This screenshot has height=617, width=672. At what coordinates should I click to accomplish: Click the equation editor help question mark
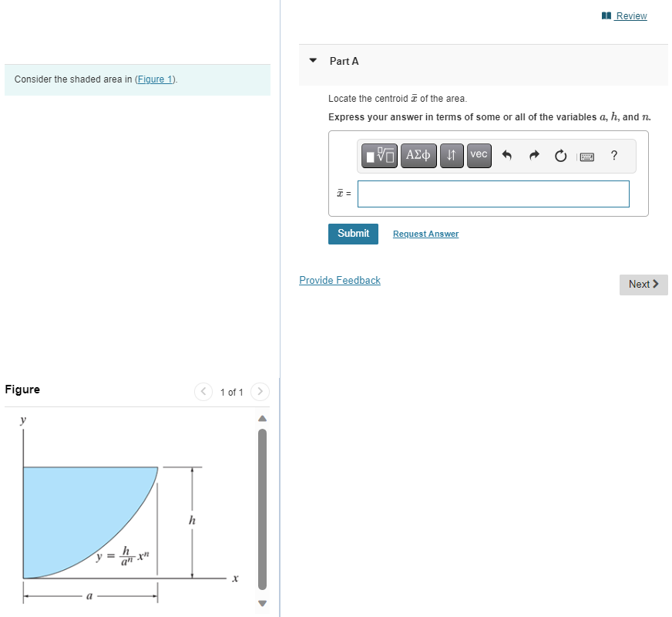tap(613, 156)
